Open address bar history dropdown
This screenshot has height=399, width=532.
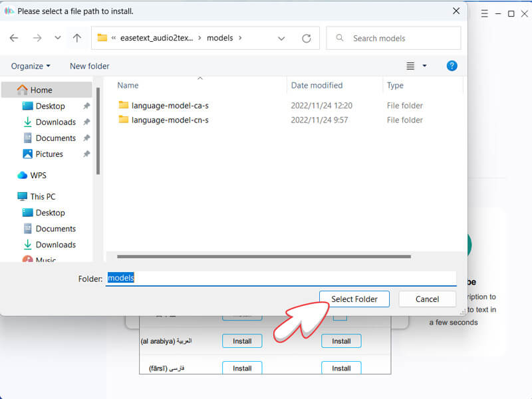(x=281, y=39)
